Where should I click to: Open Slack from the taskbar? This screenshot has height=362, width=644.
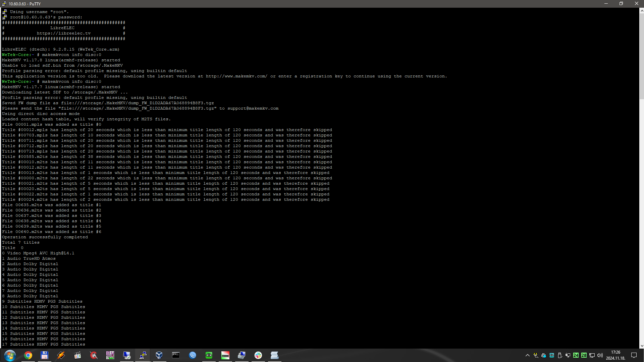[258, 355]
